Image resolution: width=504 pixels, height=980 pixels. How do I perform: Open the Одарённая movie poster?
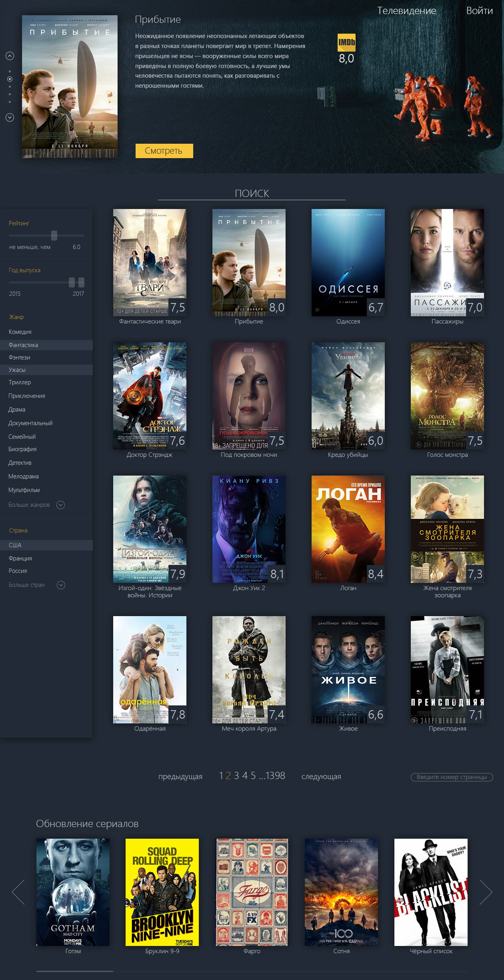click(150, 670)
